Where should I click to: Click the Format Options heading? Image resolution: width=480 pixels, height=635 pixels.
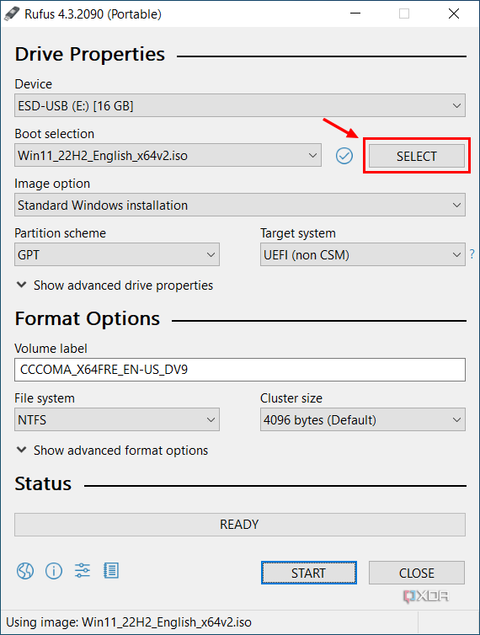87,319
